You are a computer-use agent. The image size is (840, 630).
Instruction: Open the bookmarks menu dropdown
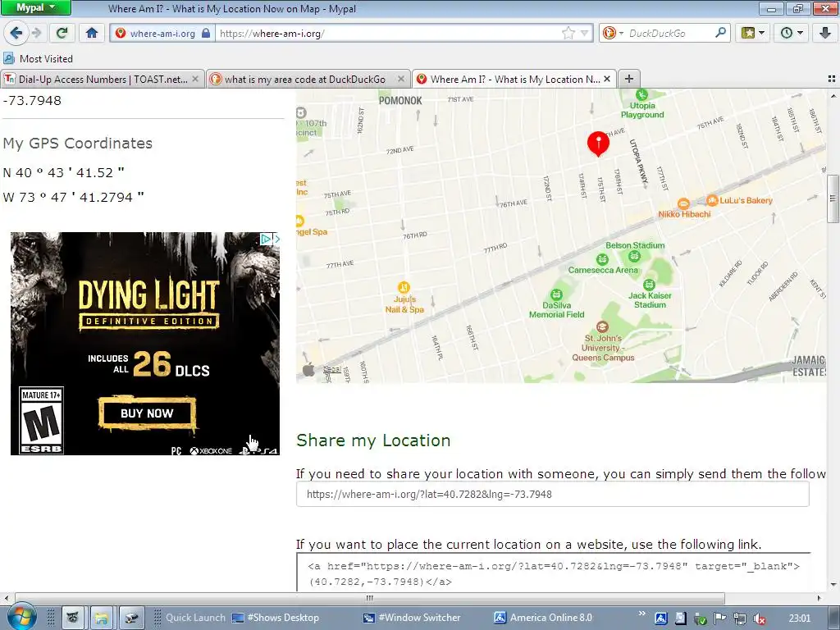[753, 33]
